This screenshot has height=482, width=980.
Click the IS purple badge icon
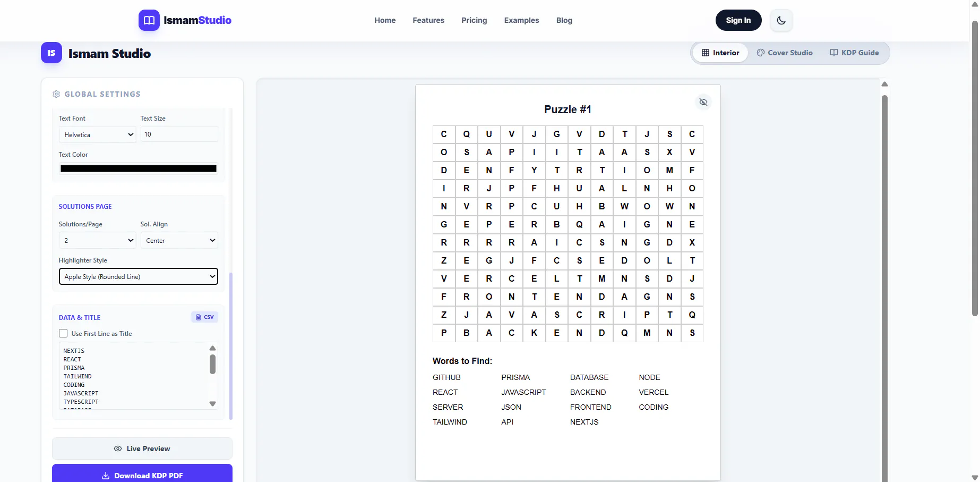[x=51, y=53]
